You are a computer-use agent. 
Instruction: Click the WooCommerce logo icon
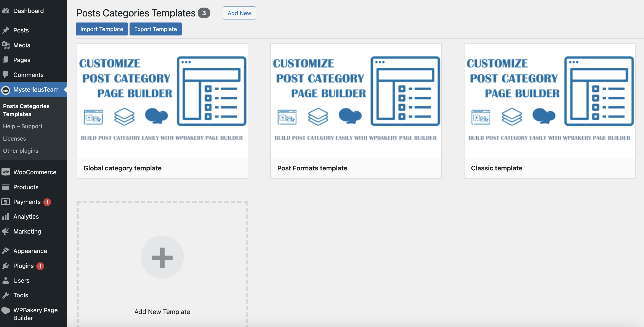click(x=5, y=172)
